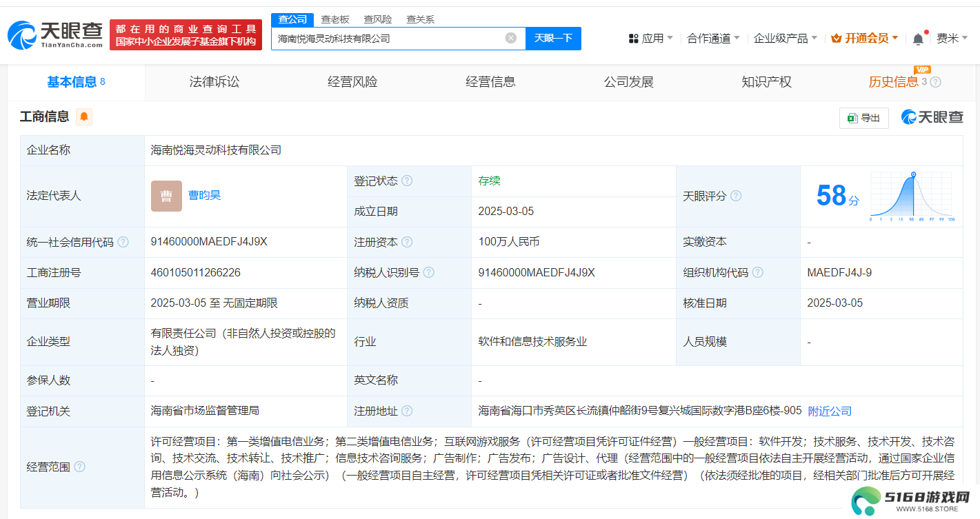Click the 软件和信息技术服务业 industry text

(x=532, y=341)
